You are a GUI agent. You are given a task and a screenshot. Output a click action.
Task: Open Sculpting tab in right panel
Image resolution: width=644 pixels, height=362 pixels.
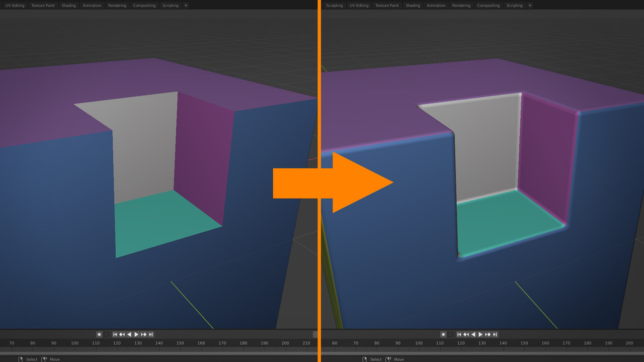pos(335,6)
